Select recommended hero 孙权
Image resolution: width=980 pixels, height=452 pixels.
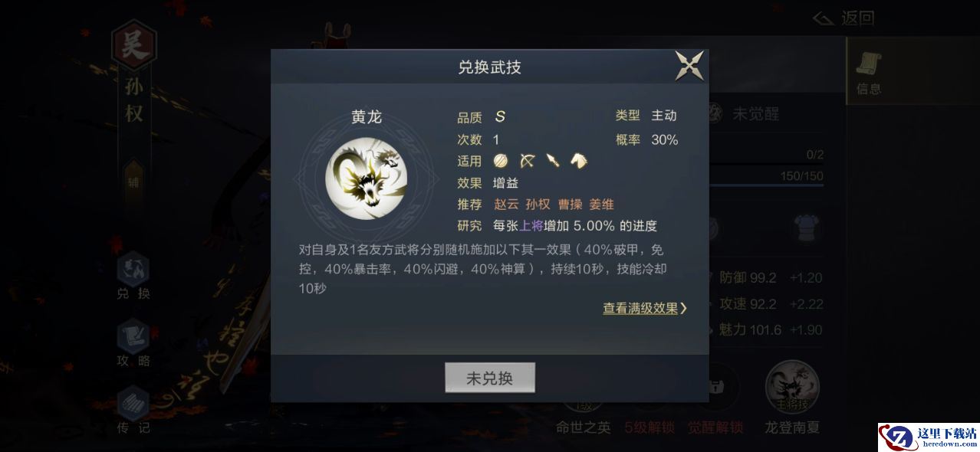538,205
